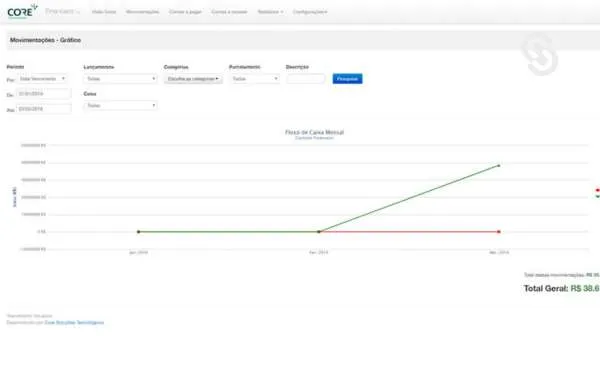Open the Caixa dropdown
Viewport: 600px width, 375px height.
[x=121, y=106]
